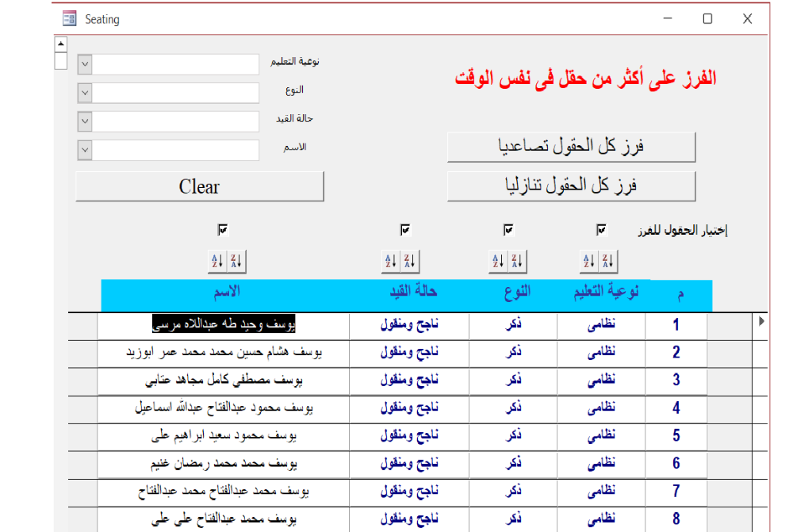Select name cell يوسف محمود سعيد ابراهيم على
793x532 pixels.
click(x=223, y=437)
